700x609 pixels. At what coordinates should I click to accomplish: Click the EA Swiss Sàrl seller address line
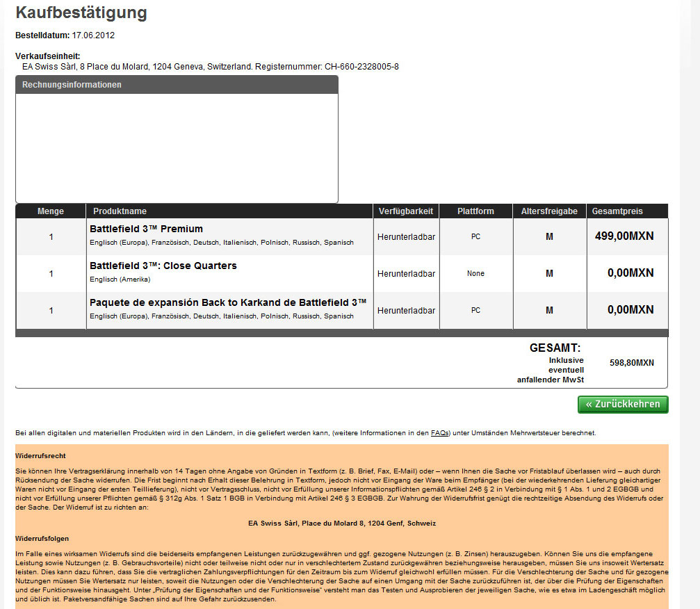coord(210,67)
